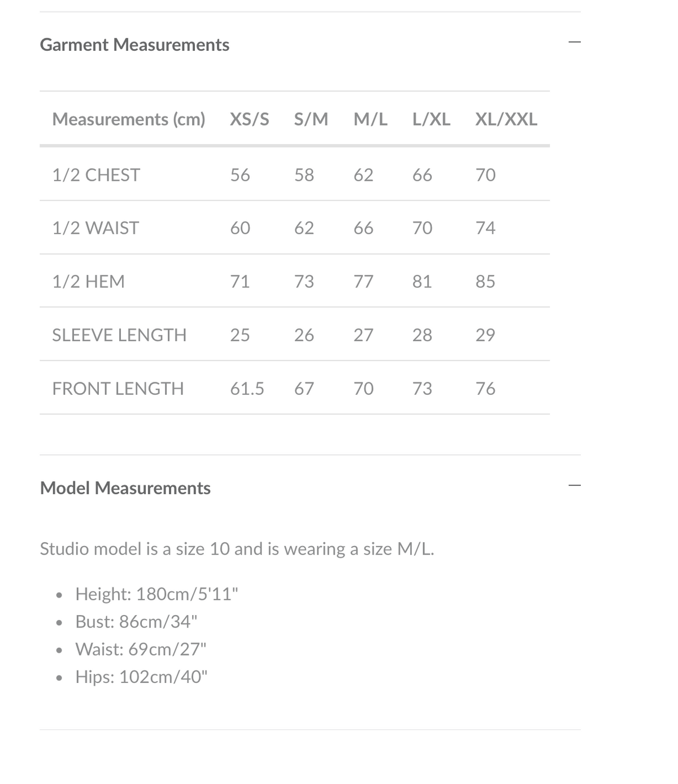Click the Measurements (cm) header cell
Viewport: 678px width, 784px height.
coord(129,119)
